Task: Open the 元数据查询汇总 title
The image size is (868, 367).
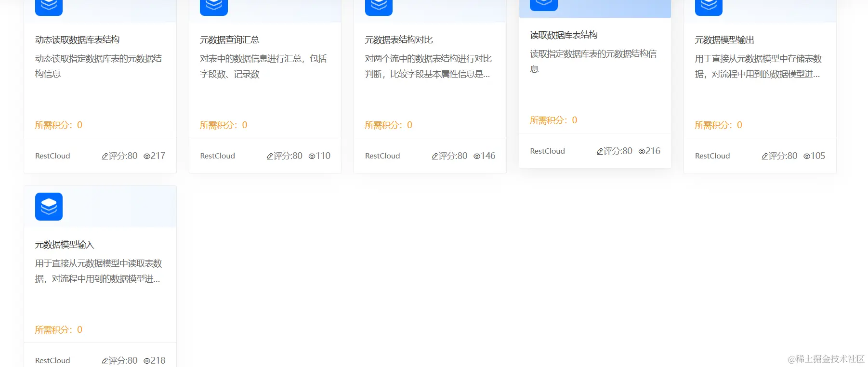Action: (230, 40)
